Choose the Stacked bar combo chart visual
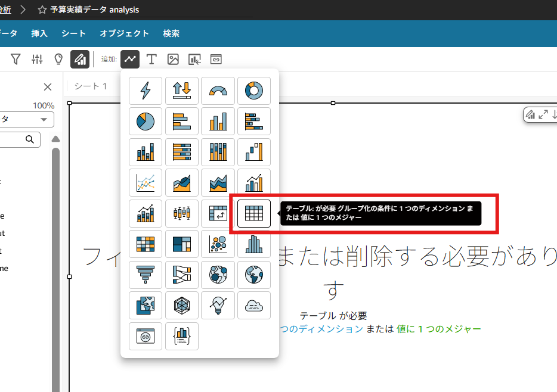The image size is (557, 392). (x=146, y=213)
